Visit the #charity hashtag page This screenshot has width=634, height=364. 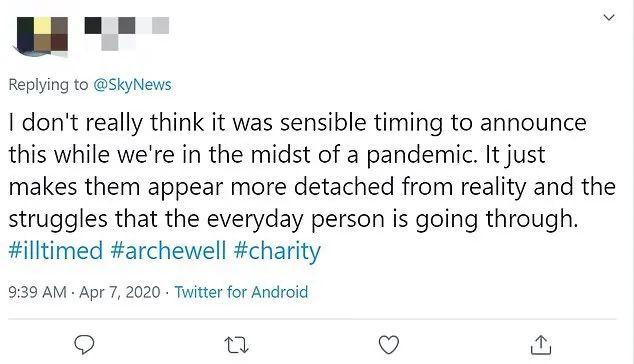coord(277,251)
